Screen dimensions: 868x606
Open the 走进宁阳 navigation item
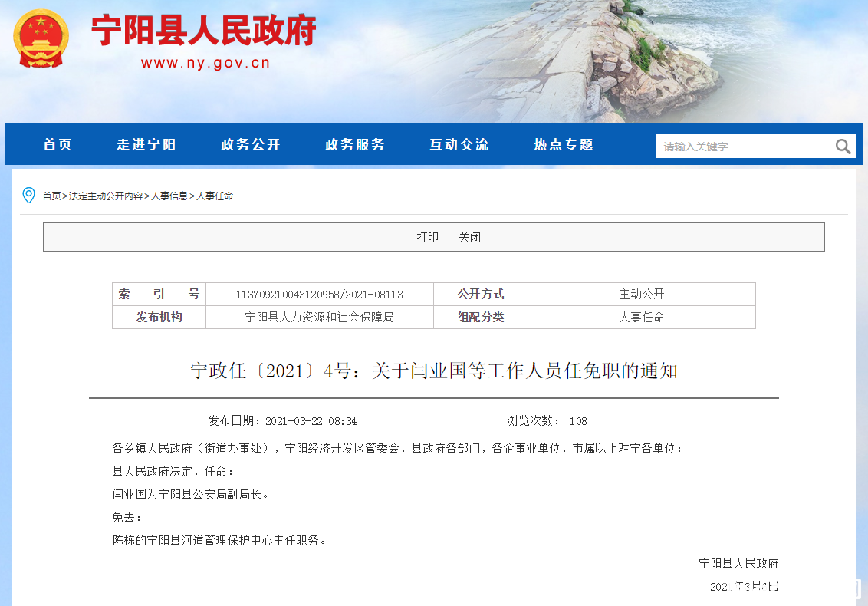(x=146, y=144)
